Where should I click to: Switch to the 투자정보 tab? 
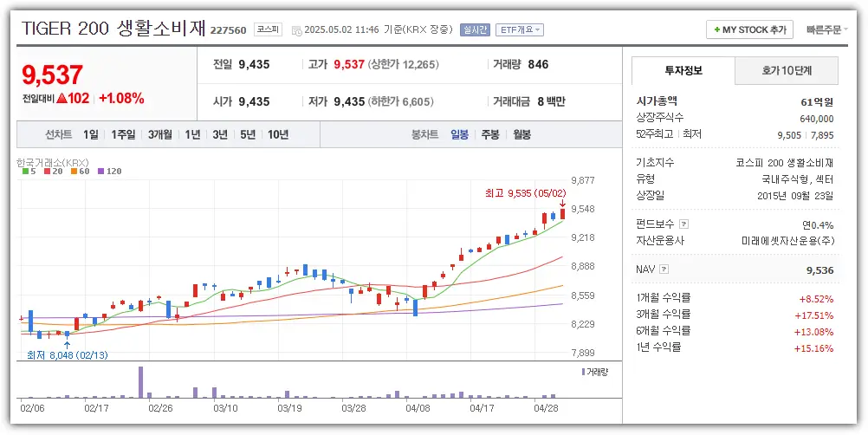tap(683, 71)
